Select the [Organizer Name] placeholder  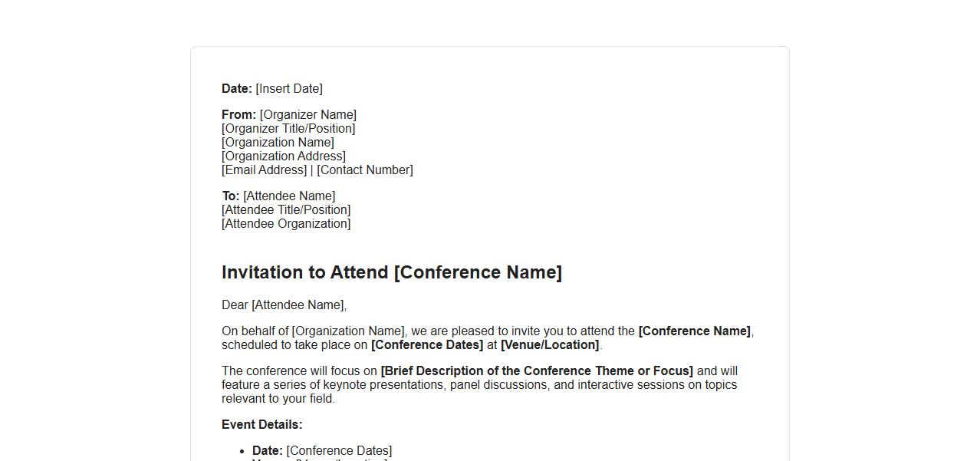tap(308, 115)
